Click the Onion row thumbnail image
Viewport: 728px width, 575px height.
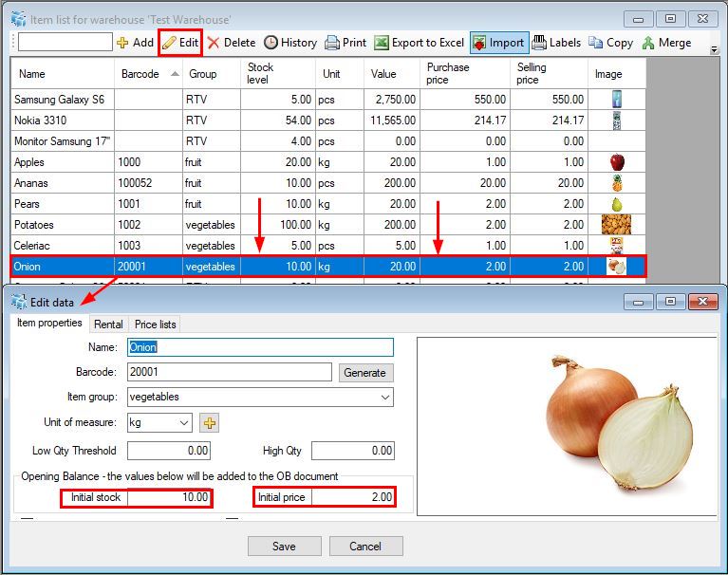[616, 267]
